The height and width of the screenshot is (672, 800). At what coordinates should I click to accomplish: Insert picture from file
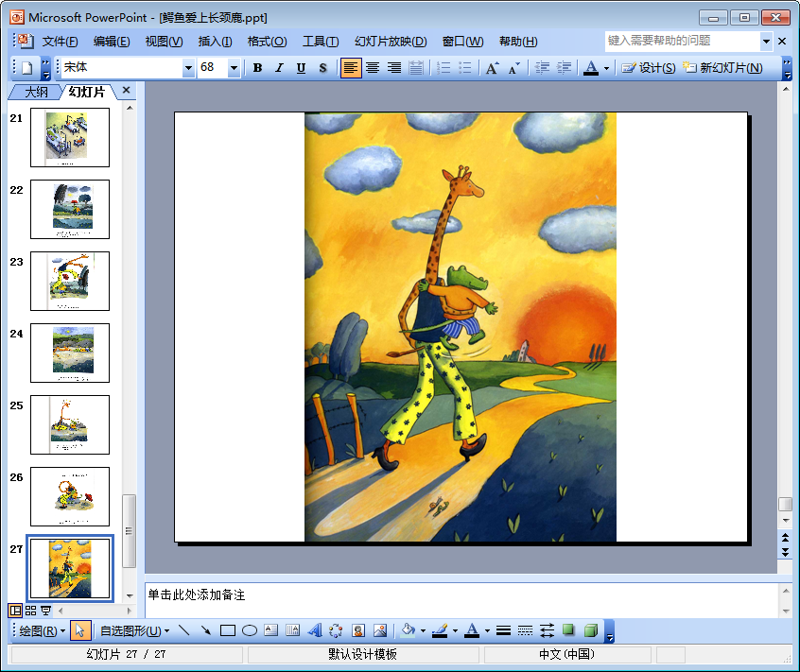coord(380,630)
